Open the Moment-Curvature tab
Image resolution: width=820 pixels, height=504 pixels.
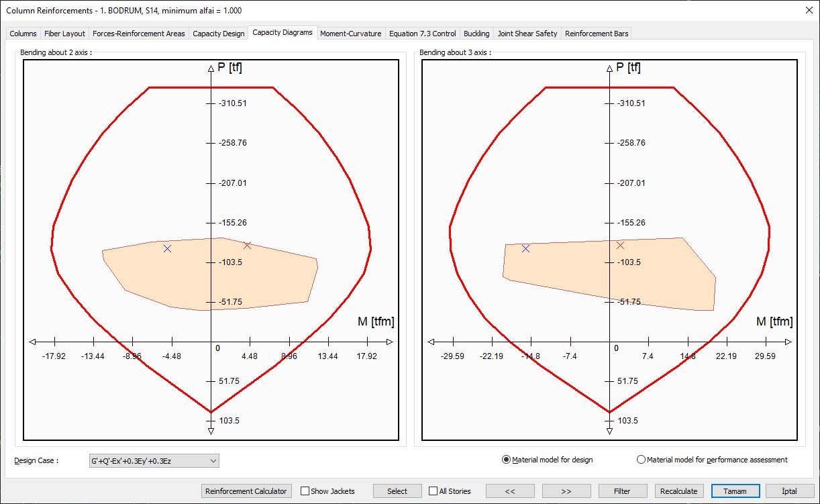350,33
